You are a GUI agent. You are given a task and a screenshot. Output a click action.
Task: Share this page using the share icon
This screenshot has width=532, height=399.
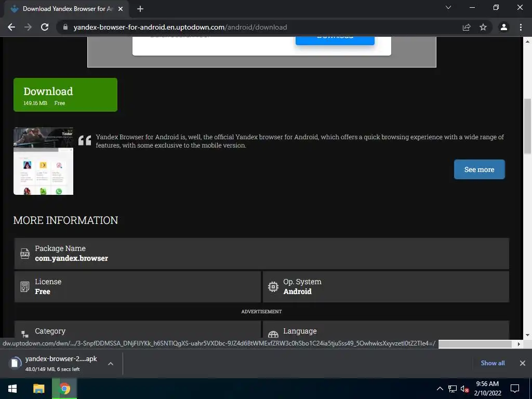467,27
